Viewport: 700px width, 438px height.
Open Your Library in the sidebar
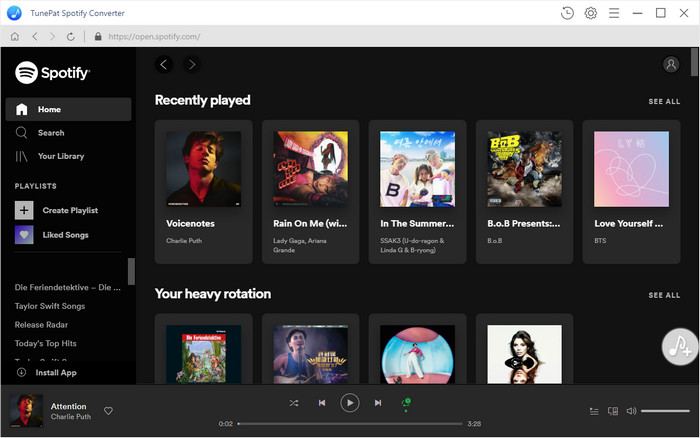tap(60, 156)
